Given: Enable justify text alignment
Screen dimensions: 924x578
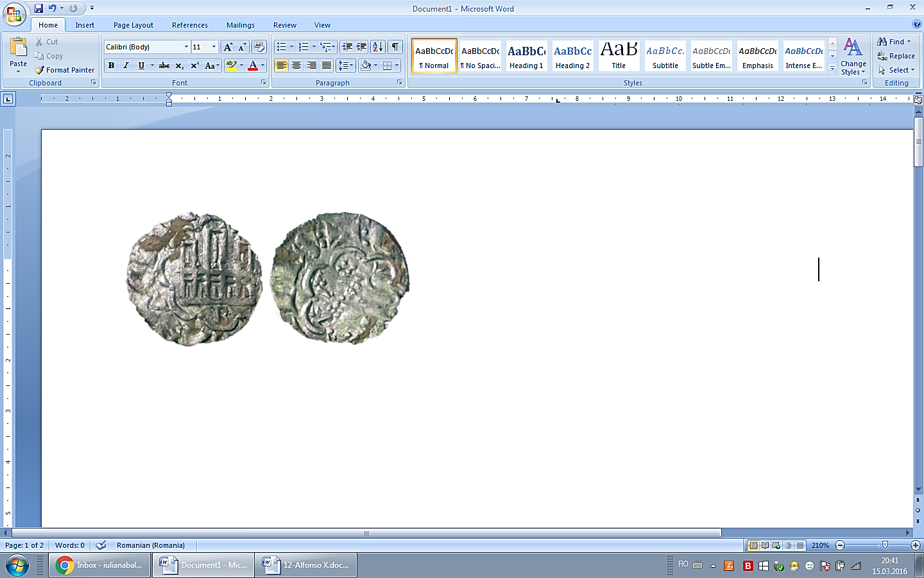Looking at the screenshot, I should 326,65.
